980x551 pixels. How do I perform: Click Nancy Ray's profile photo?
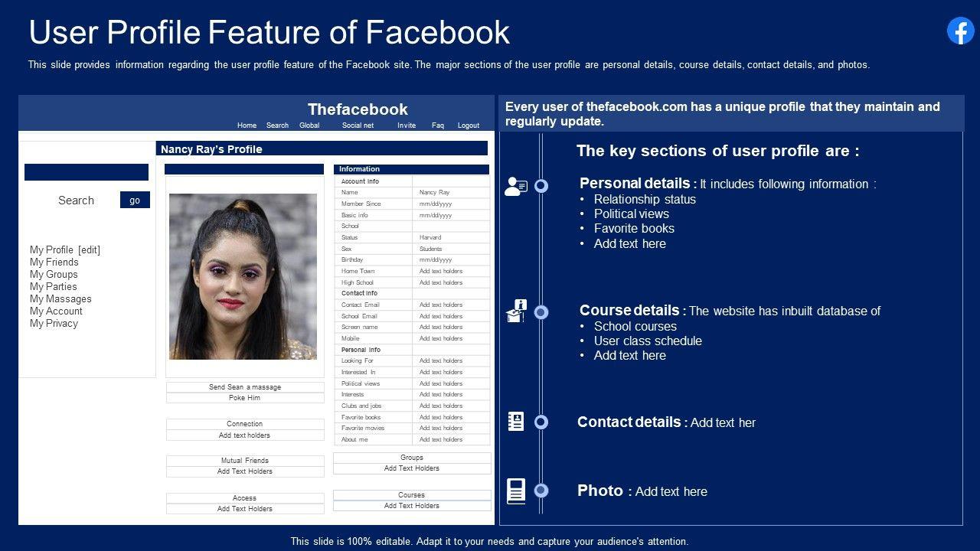tap(243, 276)
